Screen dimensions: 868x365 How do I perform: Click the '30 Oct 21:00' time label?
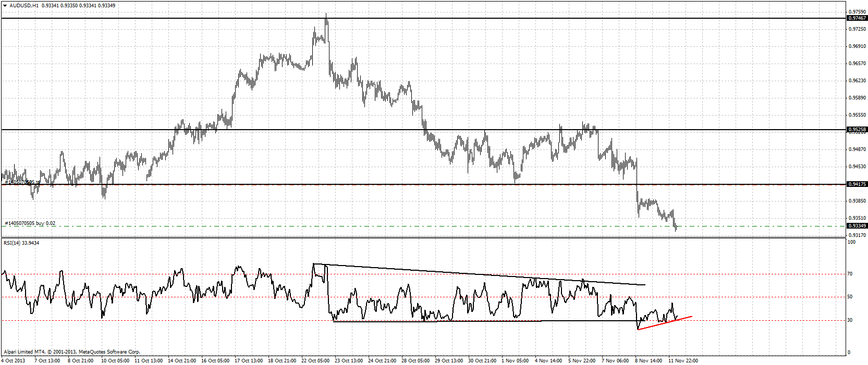482,361
